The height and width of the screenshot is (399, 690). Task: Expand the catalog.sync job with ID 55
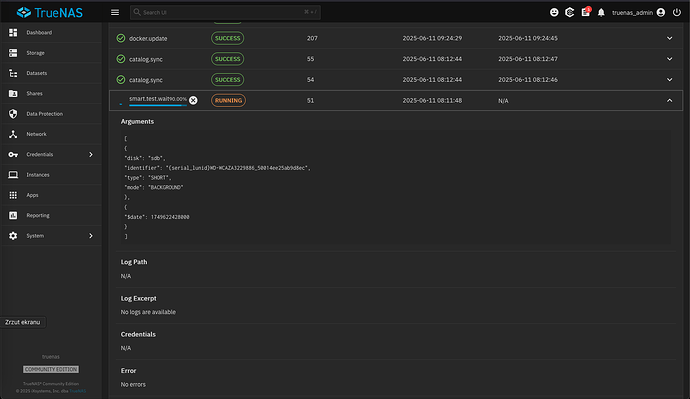click(669, 59)
